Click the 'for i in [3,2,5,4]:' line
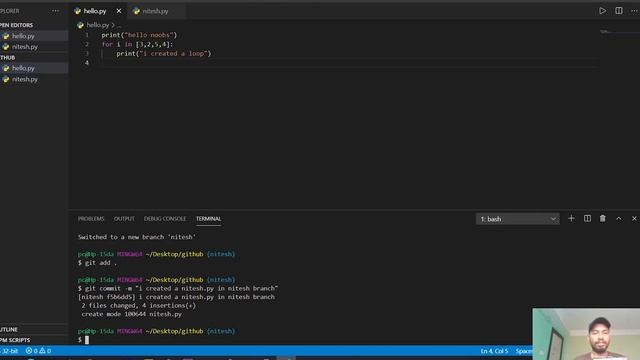The height and width of the screenshot is (360, 640). 137,44
